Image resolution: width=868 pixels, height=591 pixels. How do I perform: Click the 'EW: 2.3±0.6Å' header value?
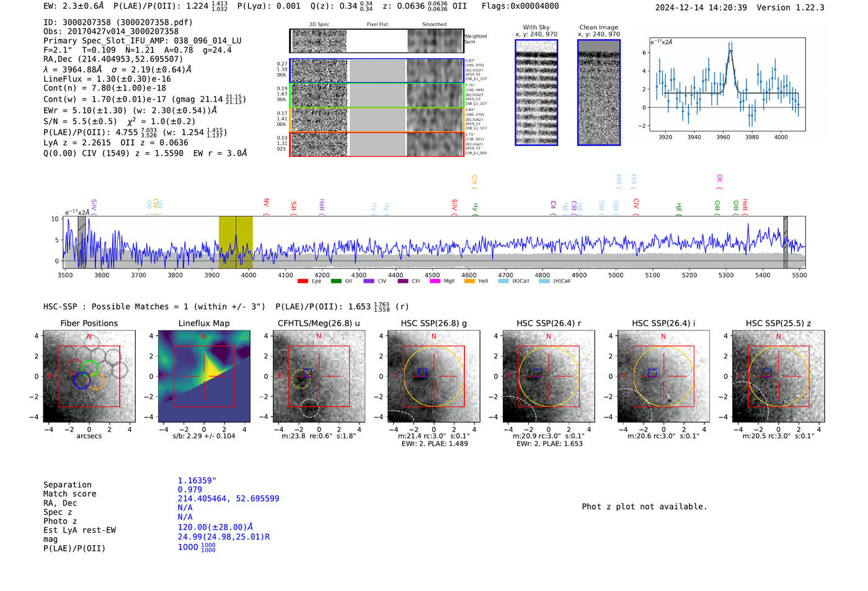[x=74, y=6]
